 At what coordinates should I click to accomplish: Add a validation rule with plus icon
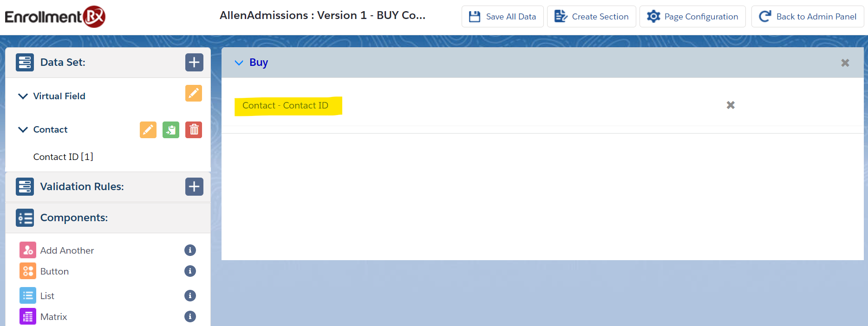click(194, 186)
